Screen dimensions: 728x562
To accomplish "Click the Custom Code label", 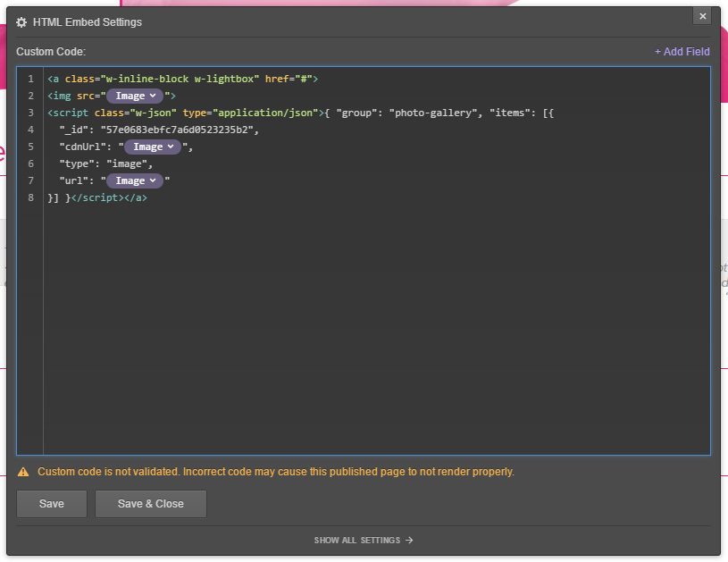I will click(x=51, y=52).
